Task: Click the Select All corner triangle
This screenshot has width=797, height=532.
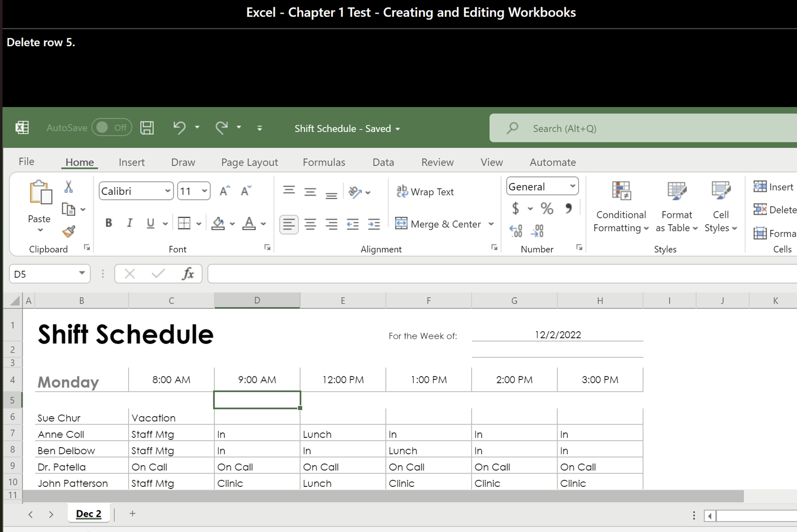Action: (x=14, y=300)
